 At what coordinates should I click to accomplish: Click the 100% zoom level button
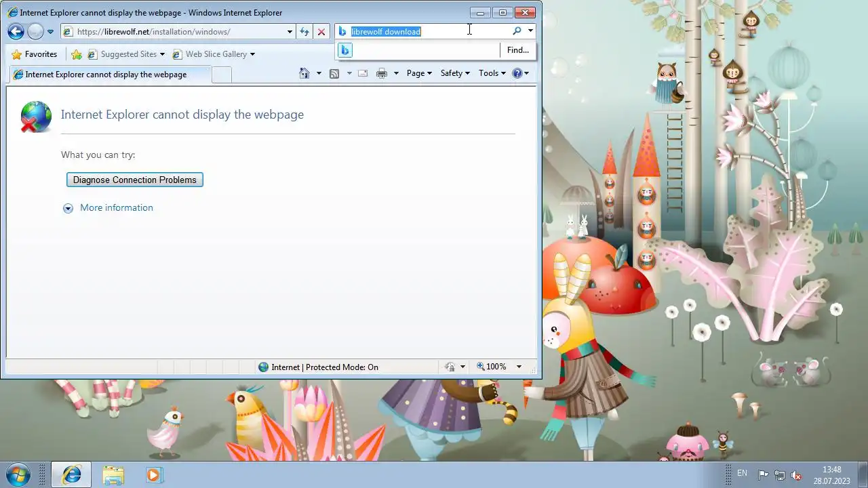point(492,367)
